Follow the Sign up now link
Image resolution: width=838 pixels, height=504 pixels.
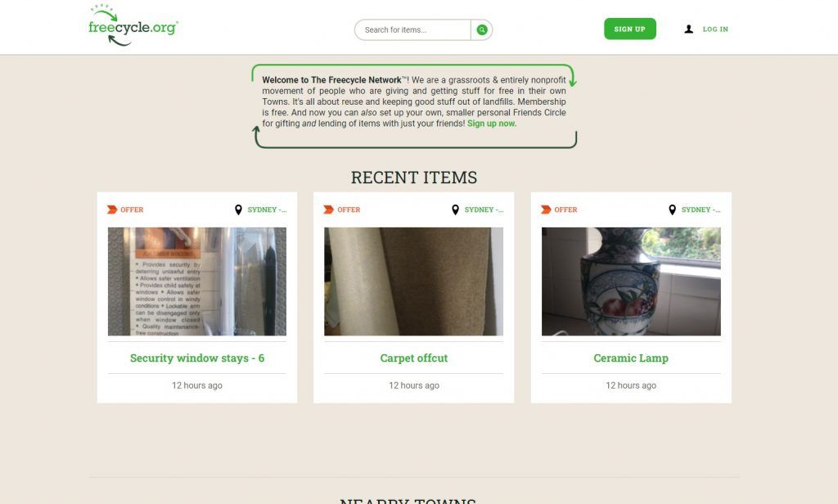(492, 124)
